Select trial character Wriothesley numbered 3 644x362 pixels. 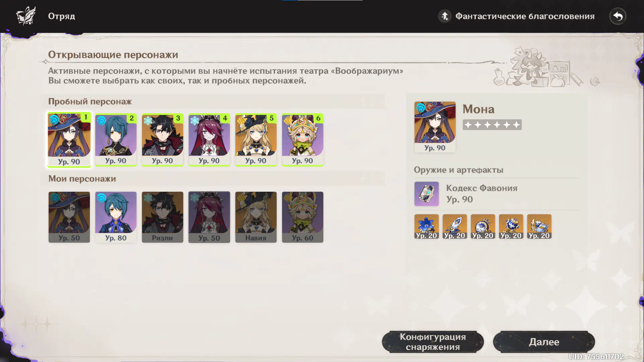162,139
